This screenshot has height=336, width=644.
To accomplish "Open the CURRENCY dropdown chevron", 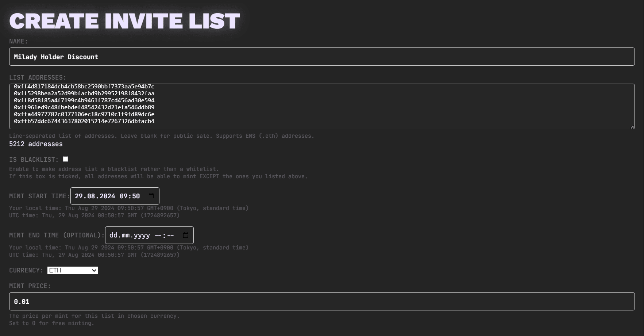I will (x=94, y=270).
